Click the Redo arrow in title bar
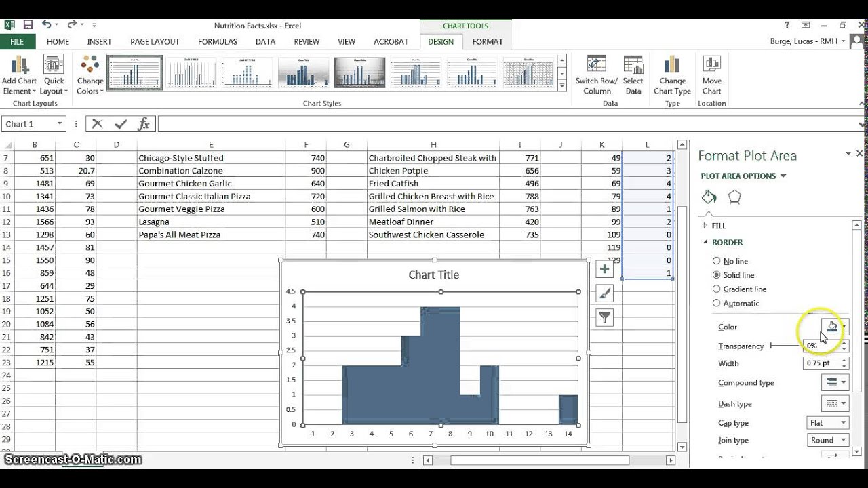The width and height of the screenshot is (868, 488). 71,25
